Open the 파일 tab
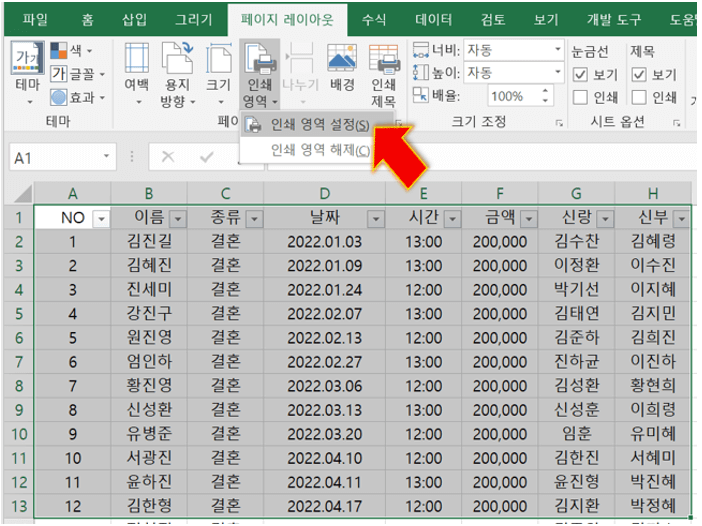Image resolution: width=702 pixels, height=526 pixels. [35, 20]
